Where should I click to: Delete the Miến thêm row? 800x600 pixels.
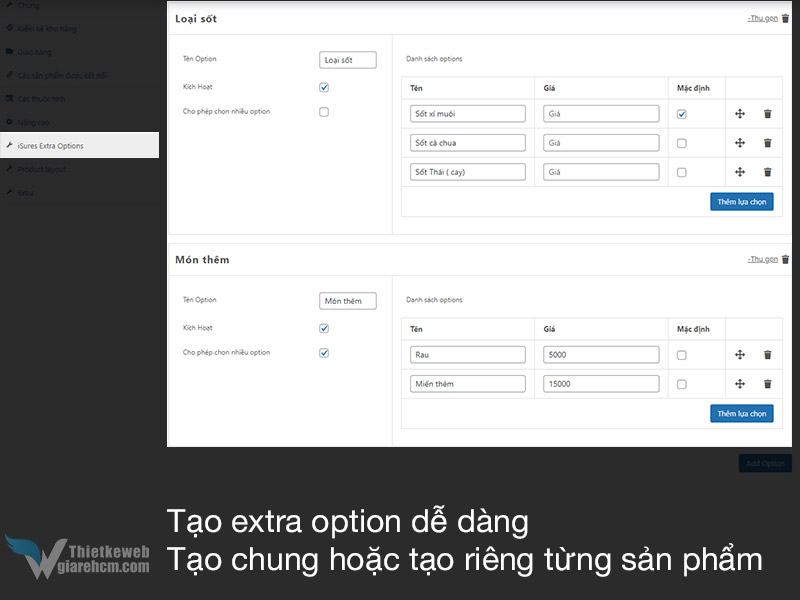[x=767, y=384]
